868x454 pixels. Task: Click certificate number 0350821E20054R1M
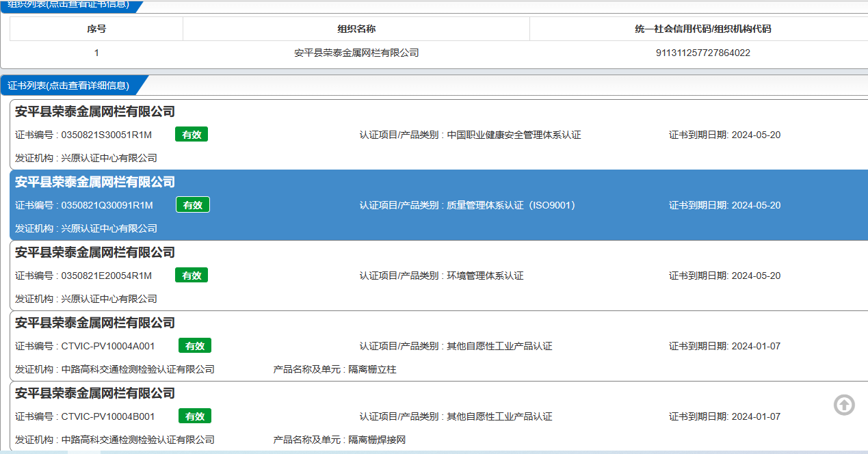(107, 276)
